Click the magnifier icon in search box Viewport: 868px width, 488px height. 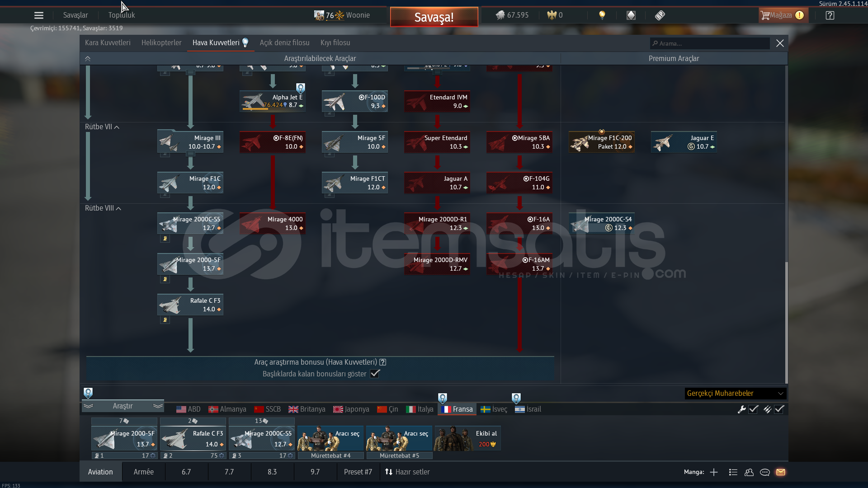coord(655,43)
